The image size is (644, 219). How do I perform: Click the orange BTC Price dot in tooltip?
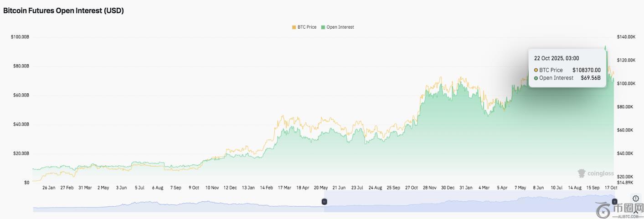(x=536, y=70)
